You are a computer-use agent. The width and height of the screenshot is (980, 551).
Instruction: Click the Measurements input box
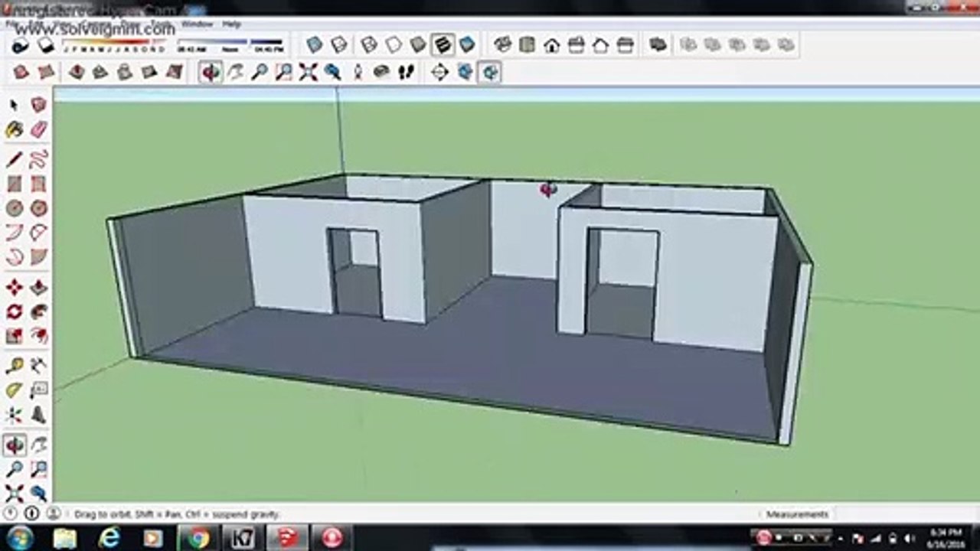pyautogui.click(x=906, y=514)
